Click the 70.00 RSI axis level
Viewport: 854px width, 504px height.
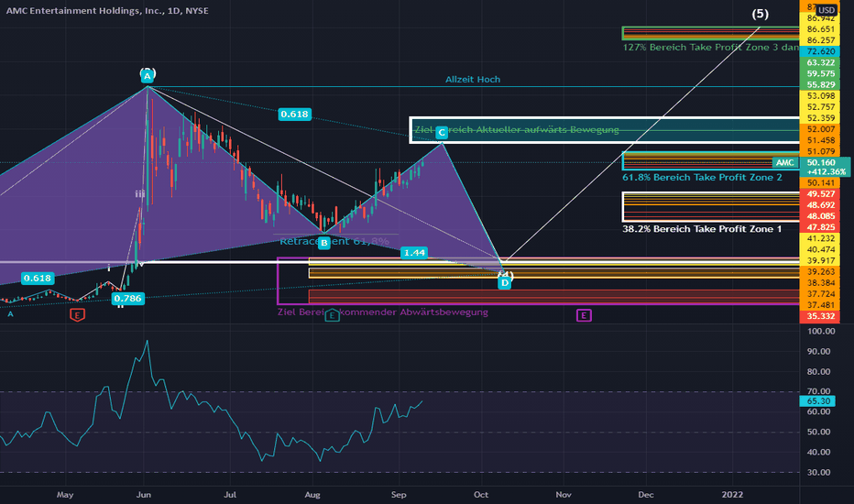coord(818,391)
